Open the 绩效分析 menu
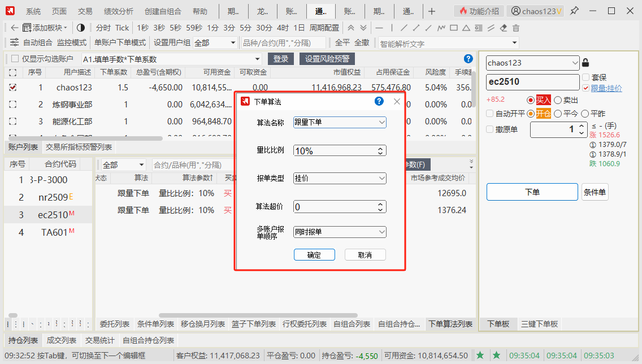This screenshot has height=364, width=642. click(x=119, y=11)
